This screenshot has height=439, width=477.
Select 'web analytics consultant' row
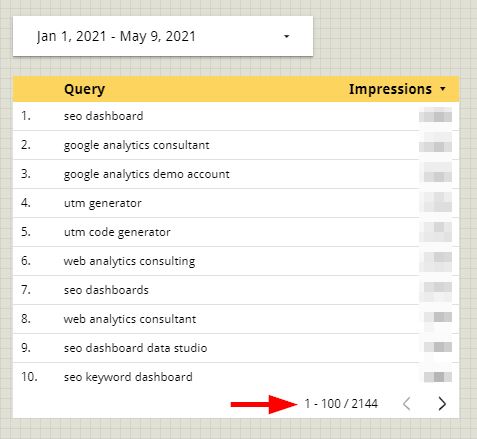coord(236,319)
